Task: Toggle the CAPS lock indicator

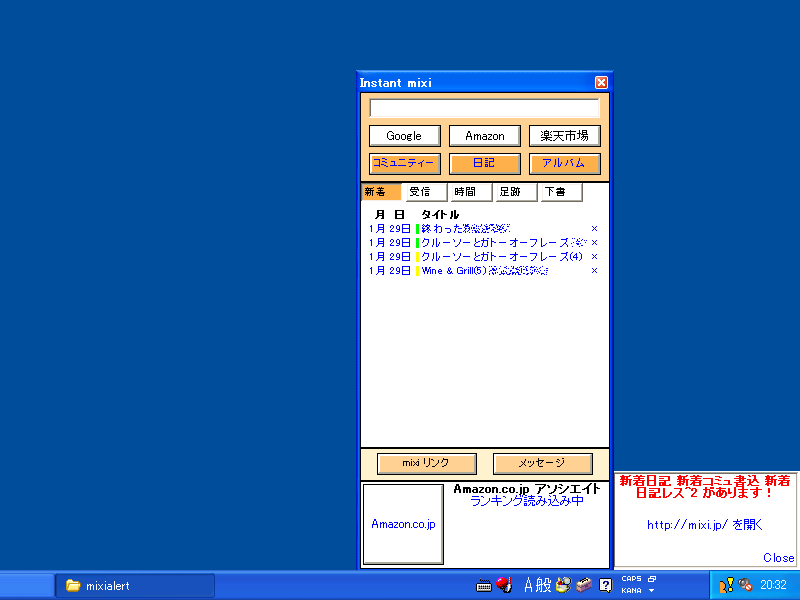Action: [x=631, y=579]
